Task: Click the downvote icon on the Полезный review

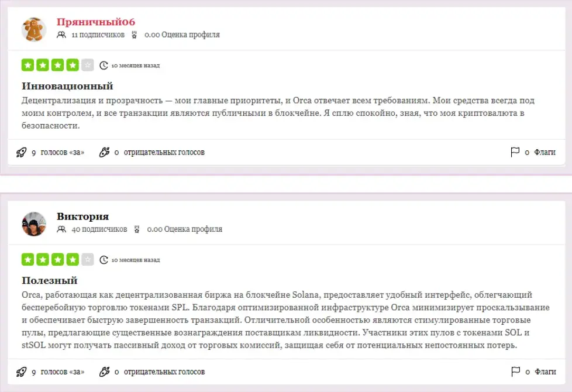Action: pyautogui.click(x=104, y=372)
